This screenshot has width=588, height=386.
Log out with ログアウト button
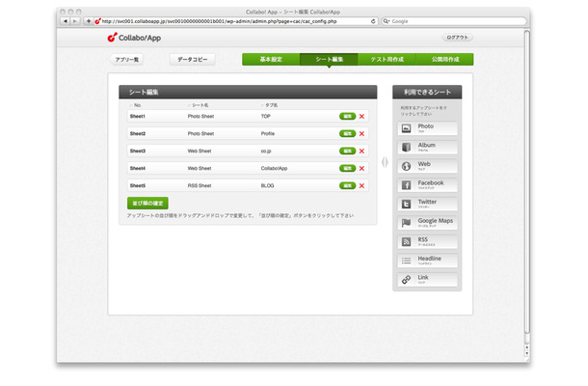(458, 38)
